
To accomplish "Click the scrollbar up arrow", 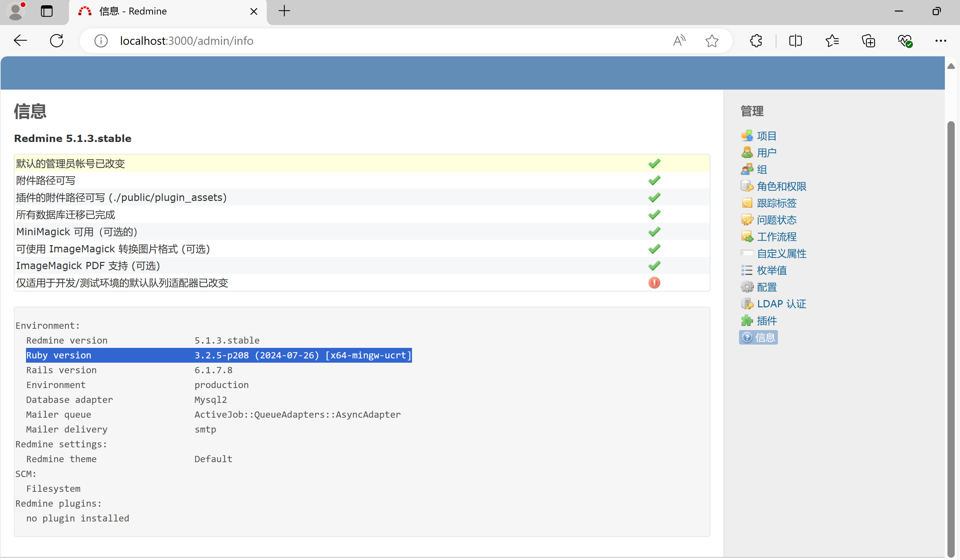I will 951,66.
